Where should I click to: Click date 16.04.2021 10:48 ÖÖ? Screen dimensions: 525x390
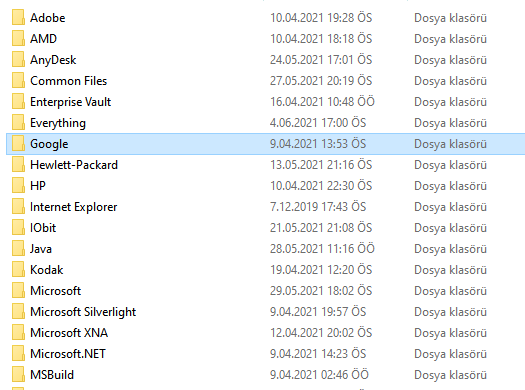322,102
